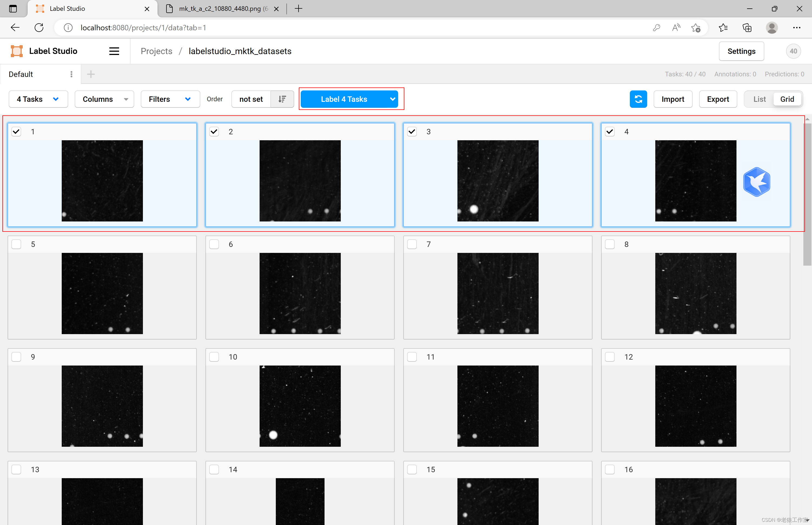Toggle the sort order direction icon
This screenshot has height=525, width=812.
click(x=282, y=99)
